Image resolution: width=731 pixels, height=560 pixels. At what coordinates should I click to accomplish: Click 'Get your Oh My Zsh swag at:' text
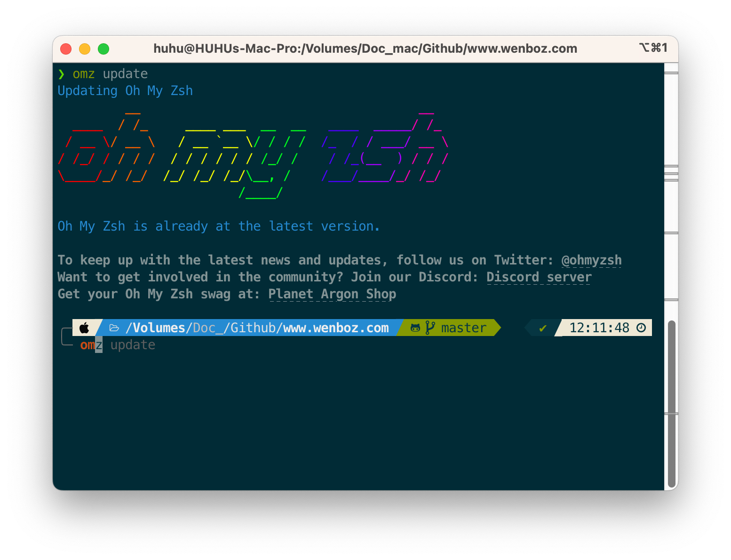point(159,294)
